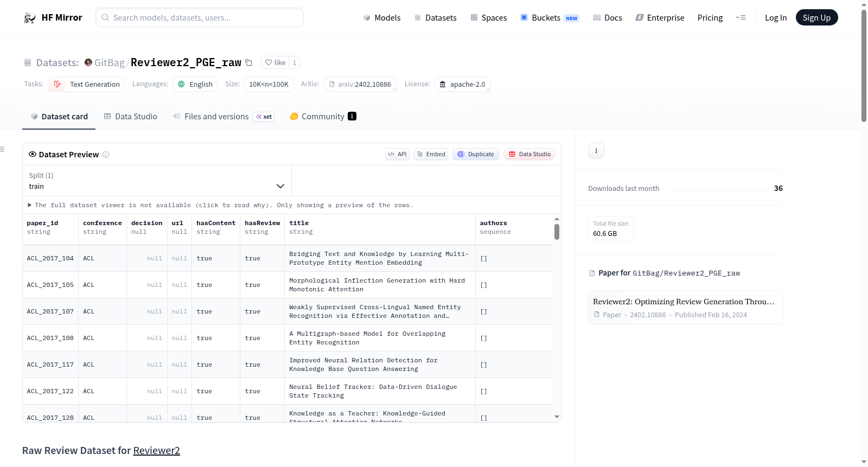The height and width of the screenshot is (467, 868).
Task: Select the "Bridging Text and Knowledge" title cell
Action: (380, 258)
